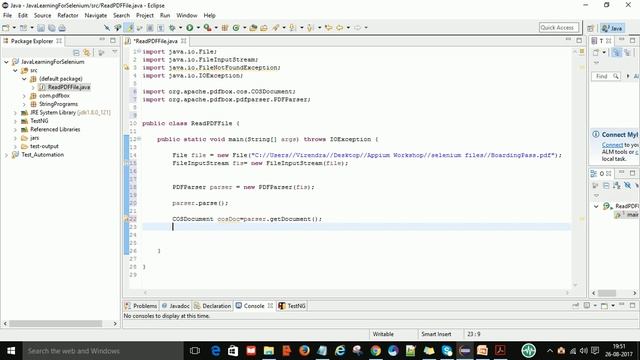This screenshot has width=640, height=360.
Task: Open Chrome from the Windows taskbar
Action: pyautogui.click(x=376, y=351)
